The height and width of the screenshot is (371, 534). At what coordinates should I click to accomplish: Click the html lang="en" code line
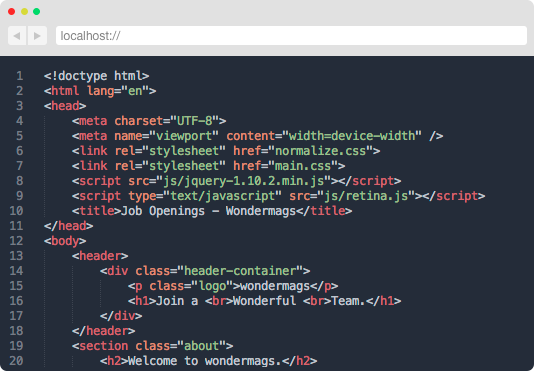point(100,91)
